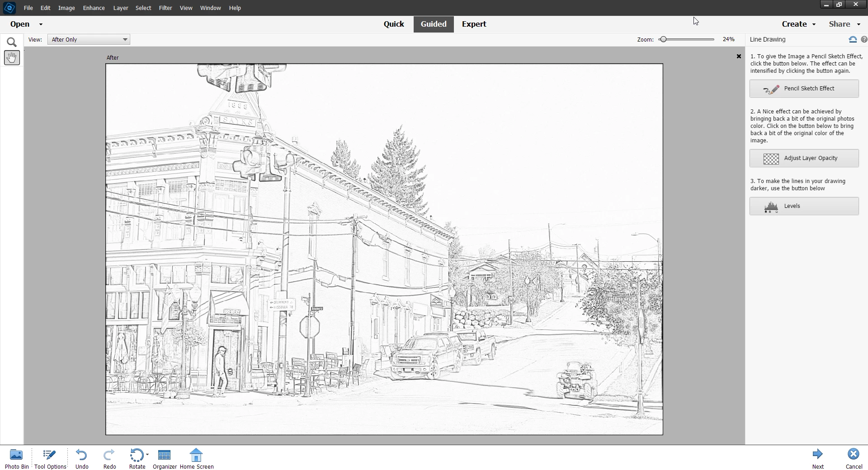This screenshot has height=470, width=868.
Task: Click the After label above preview
Action: [x=113, y=58]
